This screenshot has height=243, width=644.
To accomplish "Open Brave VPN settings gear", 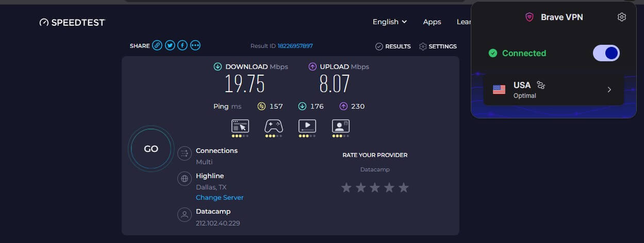I will tap(621, 17).
